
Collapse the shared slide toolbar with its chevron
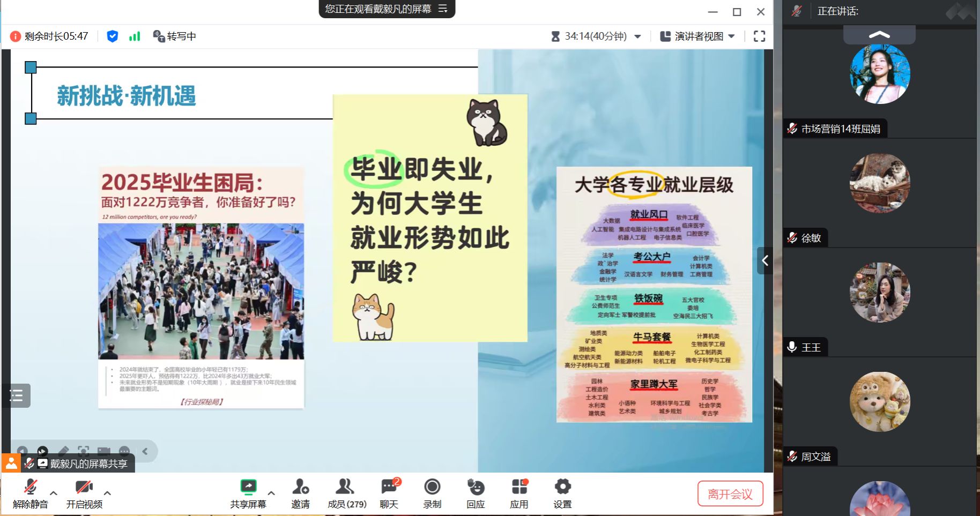coord(145,452)
